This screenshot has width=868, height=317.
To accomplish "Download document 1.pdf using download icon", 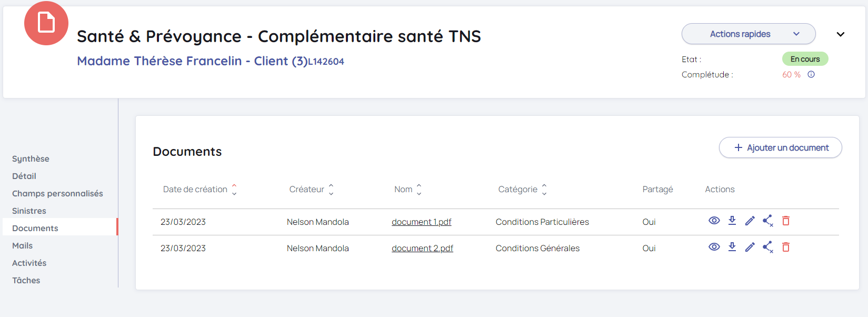I will click(x=732, y=221).
